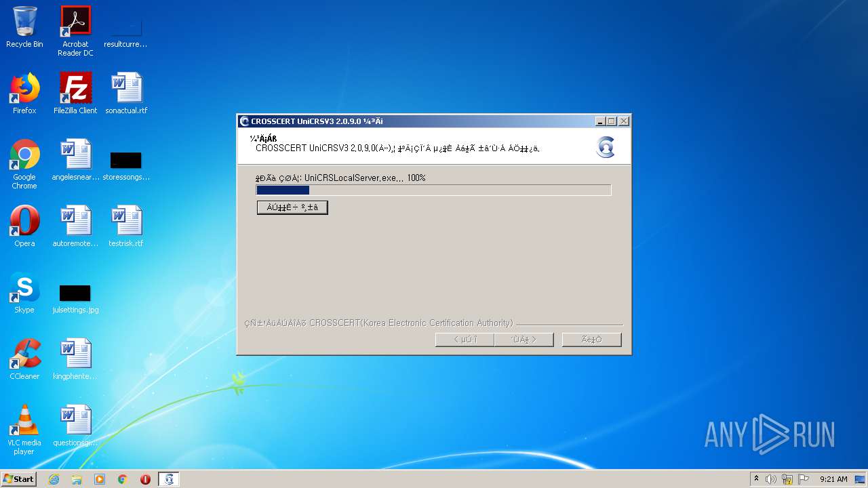Open autoremote... Word document

(x=75, y=226)
